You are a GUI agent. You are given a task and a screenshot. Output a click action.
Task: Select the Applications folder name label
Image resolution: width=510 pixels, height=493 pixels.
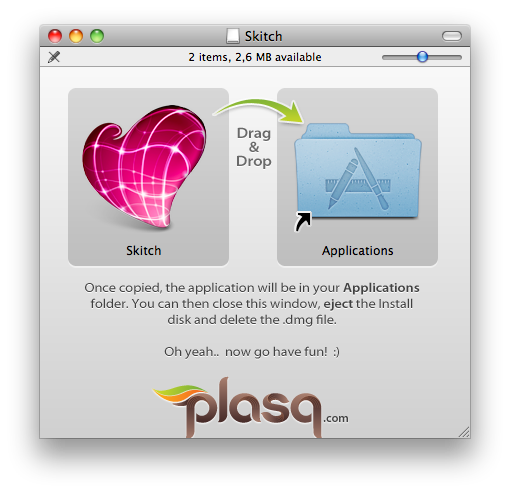[358, 251]
